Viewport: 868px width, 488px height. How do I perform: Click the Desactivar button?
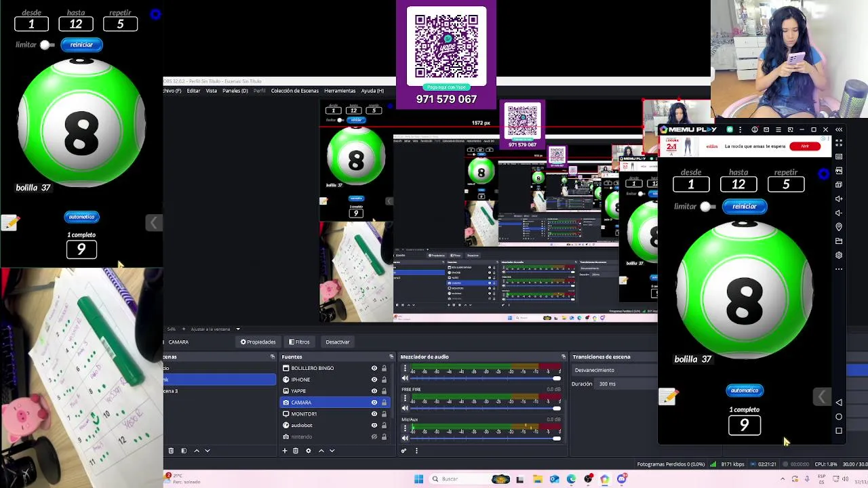tap(337, 342)
